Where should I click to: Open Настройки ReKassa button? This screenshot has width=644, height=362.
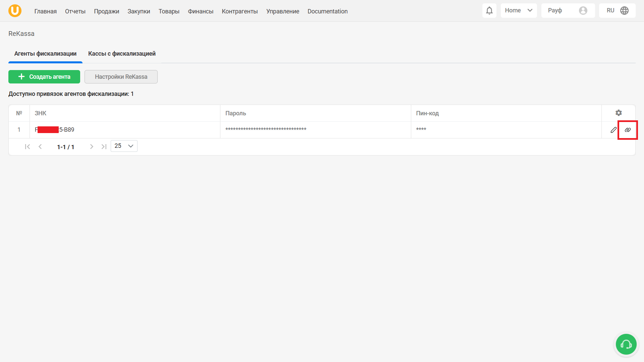click(121, 77)
